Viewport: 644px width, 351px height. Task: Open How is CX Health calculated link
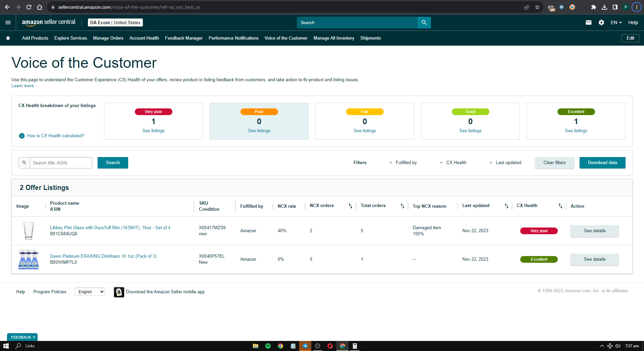click(56, 136)
